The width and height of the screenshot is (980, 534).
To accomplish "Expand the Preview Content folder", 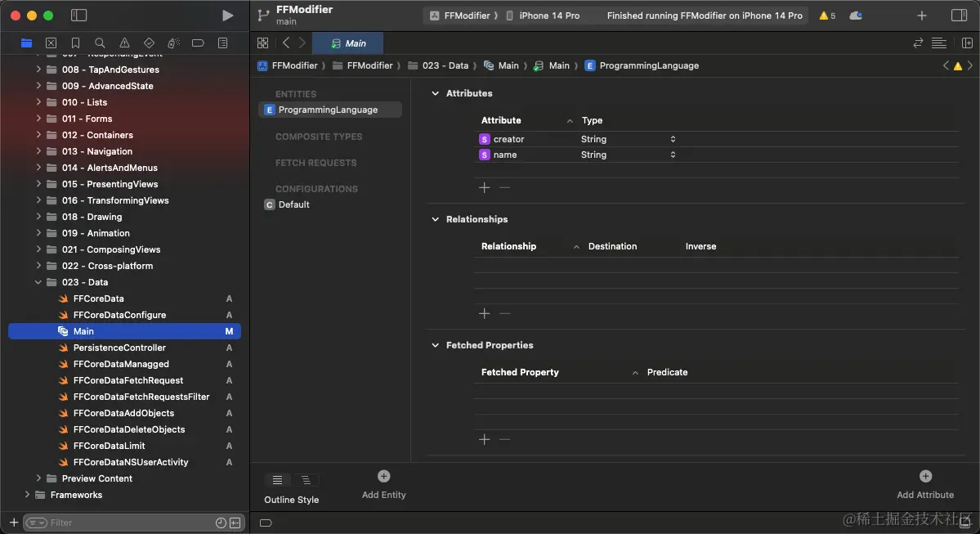I will coord(38,478).
